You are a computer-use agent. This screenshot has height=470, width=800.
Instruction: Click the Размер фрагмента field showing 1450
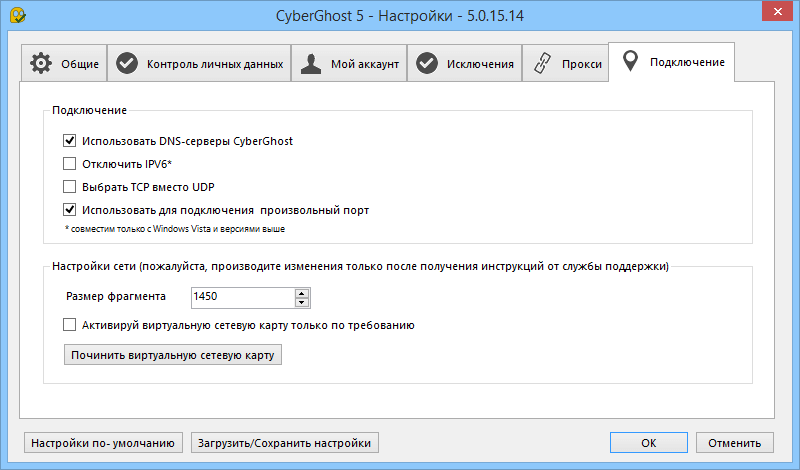[x=240, y=297]
